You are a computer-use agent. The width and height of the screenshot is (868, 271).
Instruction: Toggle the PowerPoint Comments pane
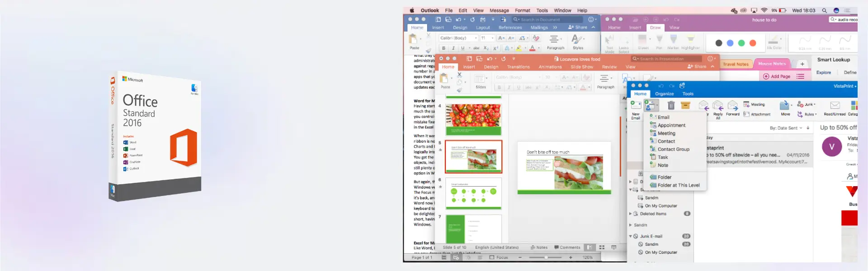[567, 248]
